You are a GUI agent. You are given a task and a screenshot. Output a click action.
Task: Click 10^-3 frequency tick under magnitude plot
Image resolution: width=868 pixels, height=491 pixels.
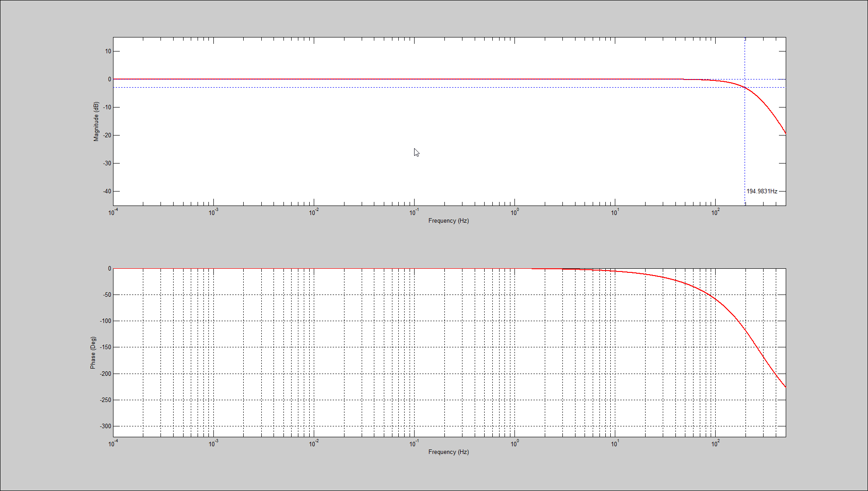click(x=214, y=212)
